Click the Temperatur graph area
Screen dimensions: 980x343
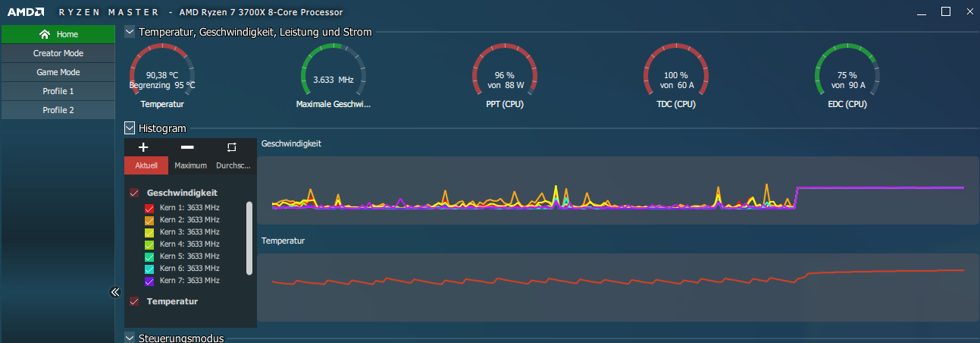point(618,288)
